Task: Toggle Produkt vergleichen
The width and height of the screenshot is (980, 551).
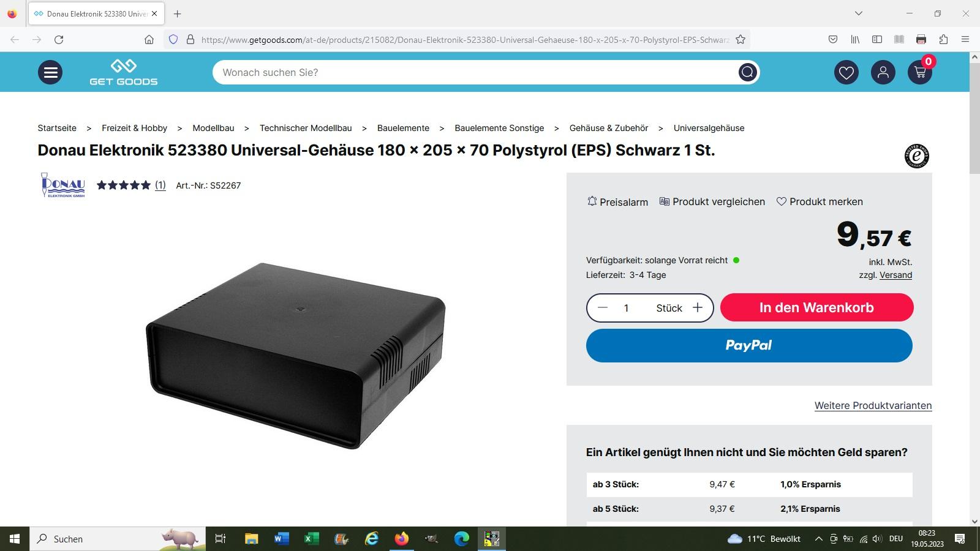Action: [x=712, y=201]
